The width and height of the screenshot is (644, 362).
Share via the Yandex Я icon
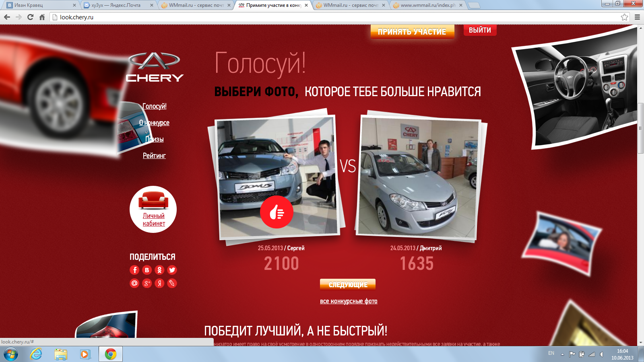tap(159, 283)
